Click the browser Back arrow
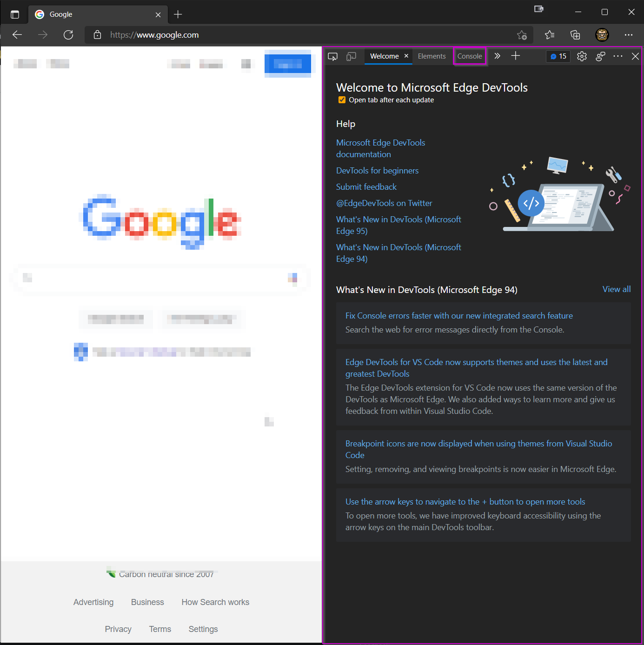 (17, 35)
